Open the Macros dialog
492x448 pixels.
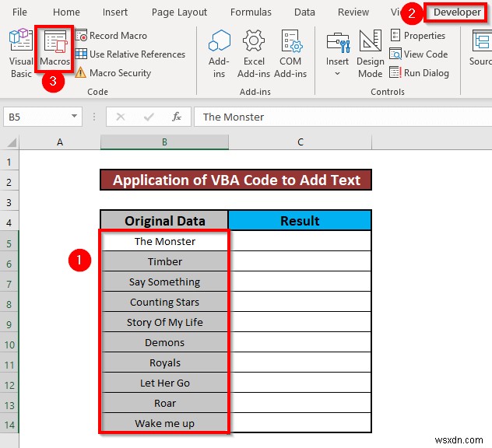[54, 48]
